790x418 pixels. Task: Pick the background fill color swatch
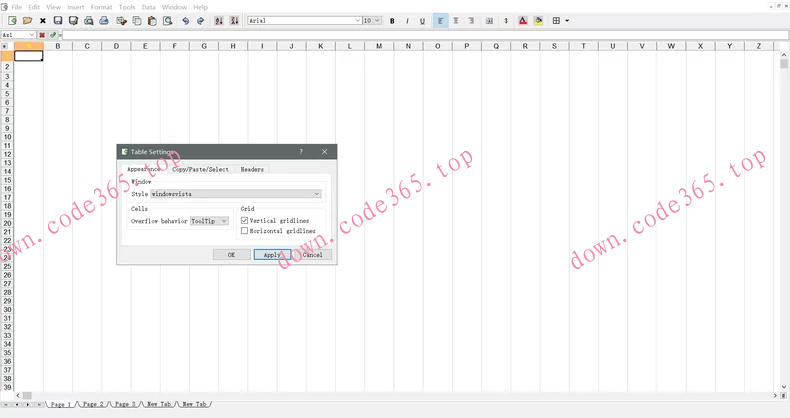click(538, 21)
